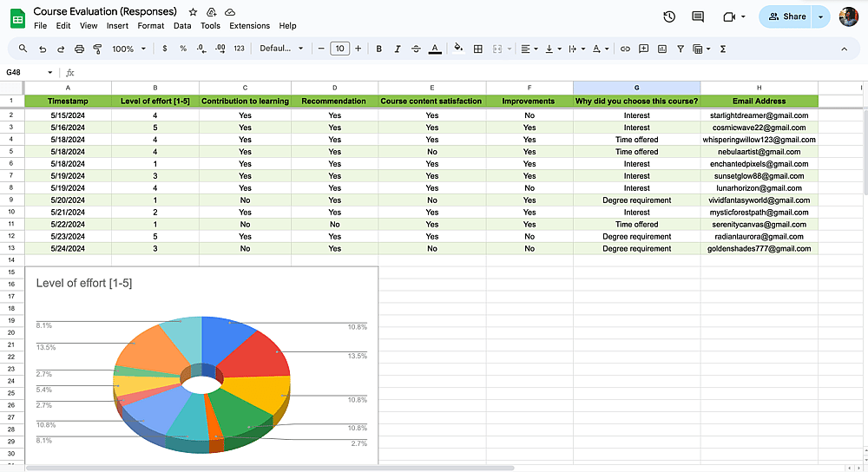Click the horizontal scrollbar
868x472 pixels.
tap(270, 469)
